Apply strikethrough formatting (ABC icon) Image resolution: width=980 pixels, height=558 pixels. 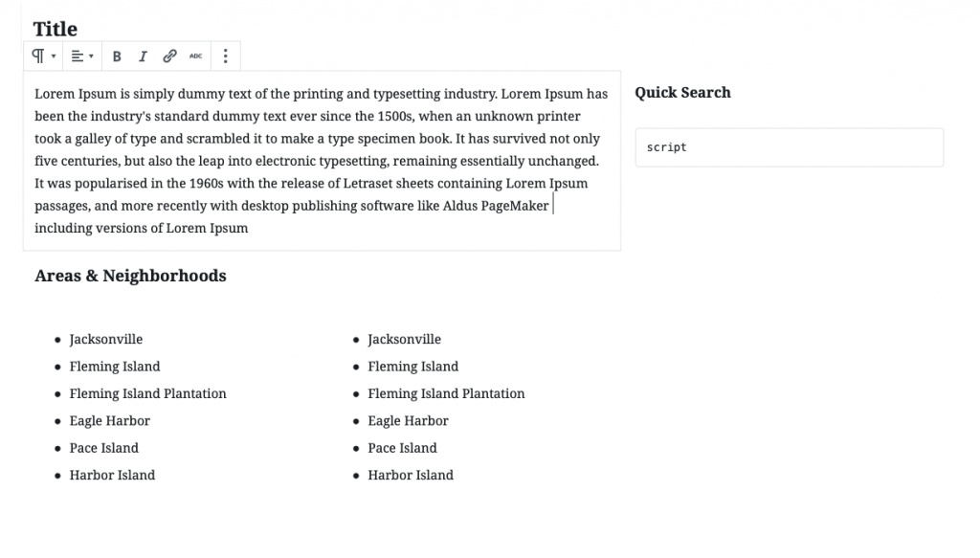(195, 56)
